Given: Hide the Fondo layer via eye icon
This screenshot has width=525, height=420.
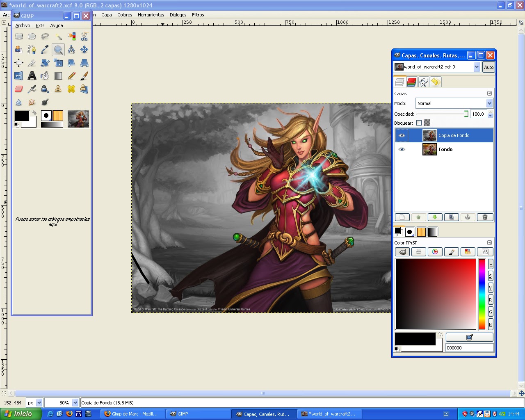Looking at the screenshot, I should click(x=402, y=149).
